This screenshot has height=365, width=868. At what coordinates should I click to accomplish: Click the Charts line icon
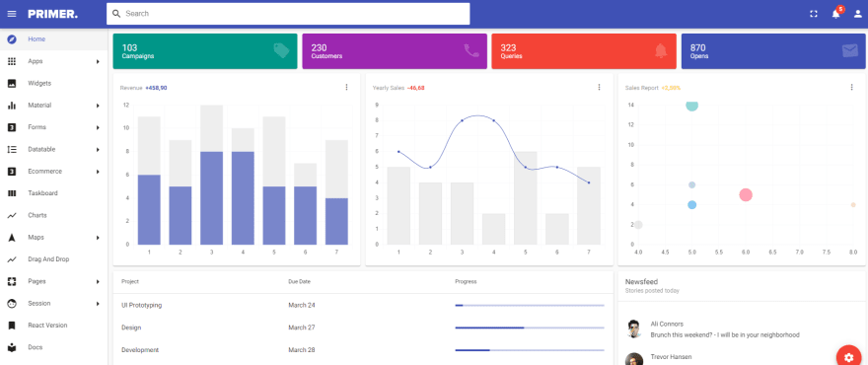[x=12, y=215]
